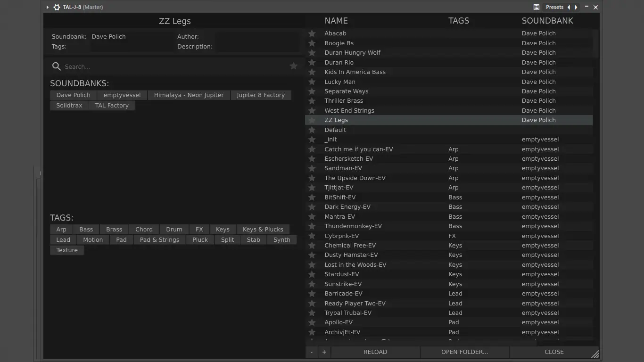
Task: Open the presets folder
Action: tap(464, 352)
